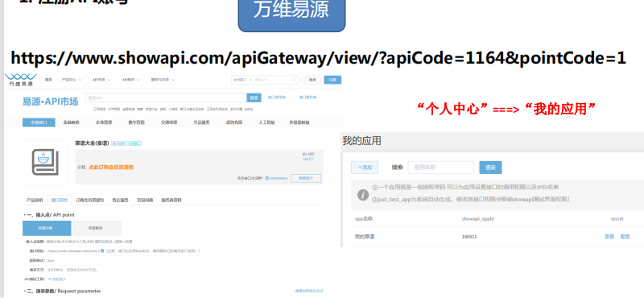Click the 我的菜谱 app name cell

[365, 237]
